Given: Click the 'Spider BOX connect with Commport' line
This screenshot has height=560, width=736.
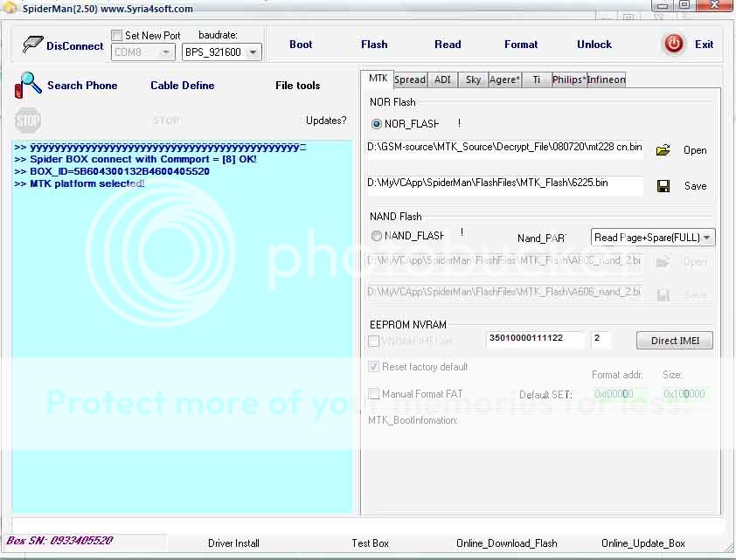Looking at the screenshot, I should click(135, 159).
